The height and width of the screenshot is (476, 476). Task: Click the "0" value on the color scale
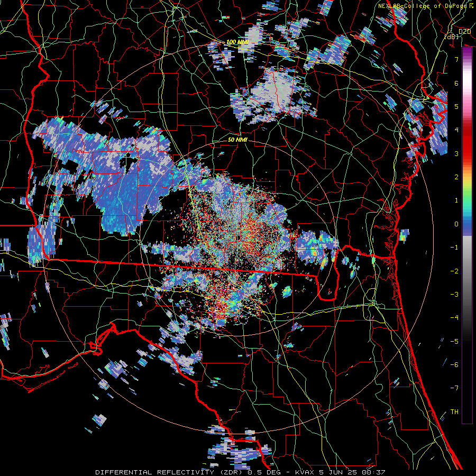tap(456, 224)
